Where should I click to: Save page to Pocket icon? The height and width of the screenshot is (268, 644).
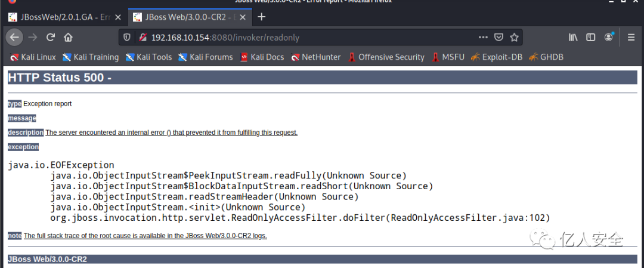499,38
